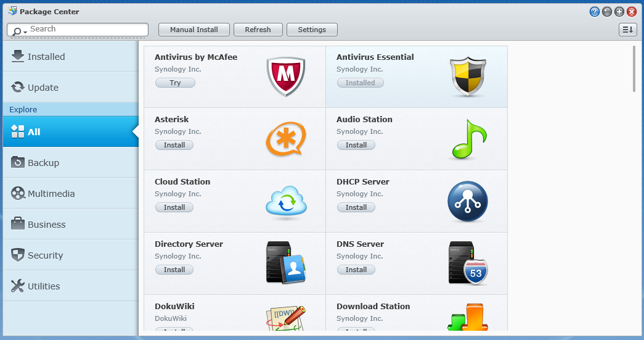Click the Backup category icon
Viewport: 644px width, 340px height.
tap(18, 162)
